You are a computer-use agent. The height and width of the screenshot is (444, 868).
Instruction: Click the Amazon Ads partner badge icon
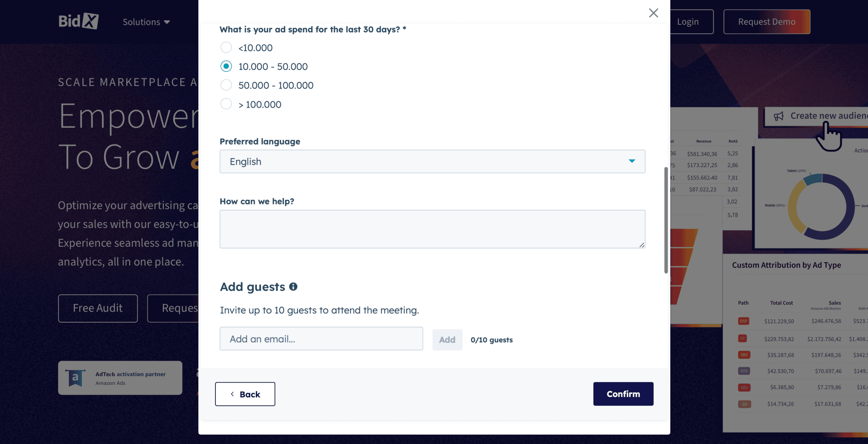click(x=76, y=378)
